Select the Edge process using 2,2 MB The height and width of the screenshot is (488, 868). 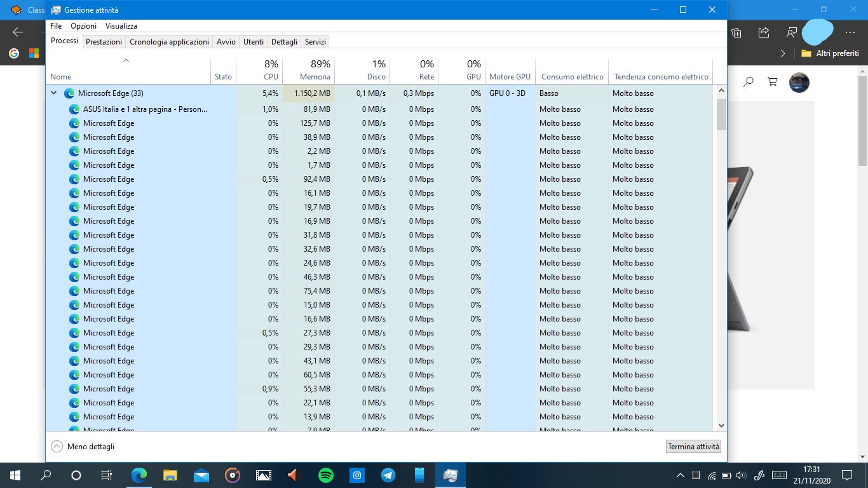[x=379, y=151]
